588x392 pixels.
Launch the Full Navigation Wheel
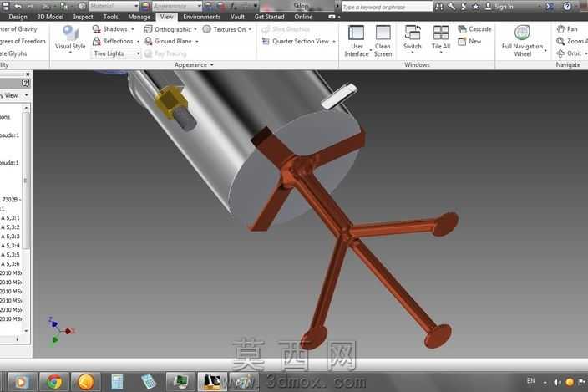(522, 41)
